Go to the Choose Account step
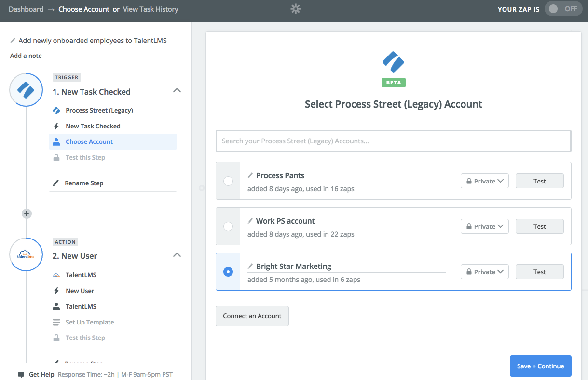 113,141
